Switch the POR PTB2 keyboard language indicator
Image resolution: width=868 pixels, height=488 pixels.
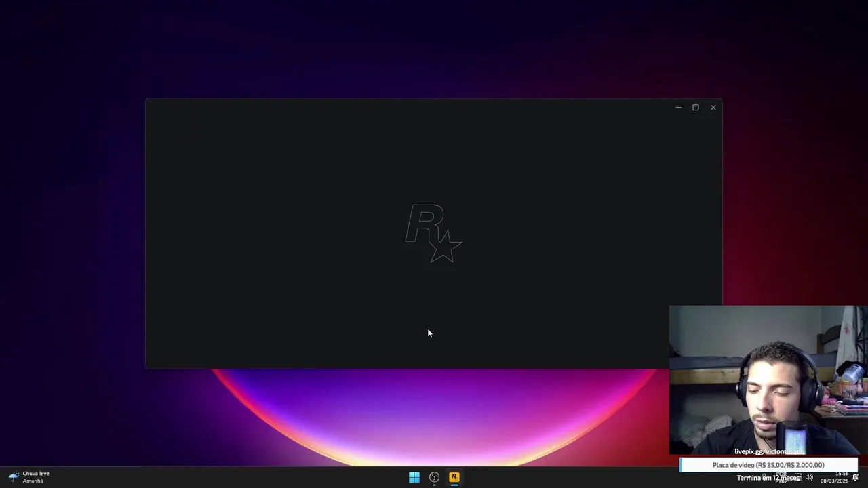click(x=781, y=477)
